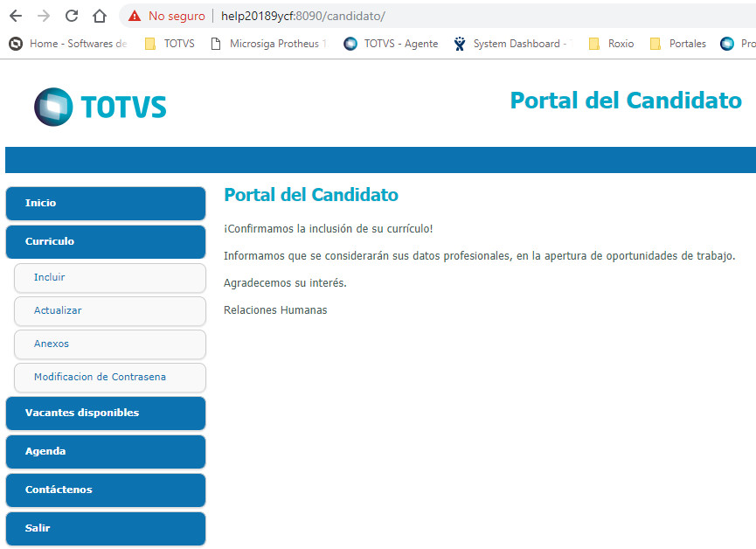Image resolution: width=756 pixels, height=549 pixels.
Task: Reload the page with the refresh icon
Action: tap(72, 16)
